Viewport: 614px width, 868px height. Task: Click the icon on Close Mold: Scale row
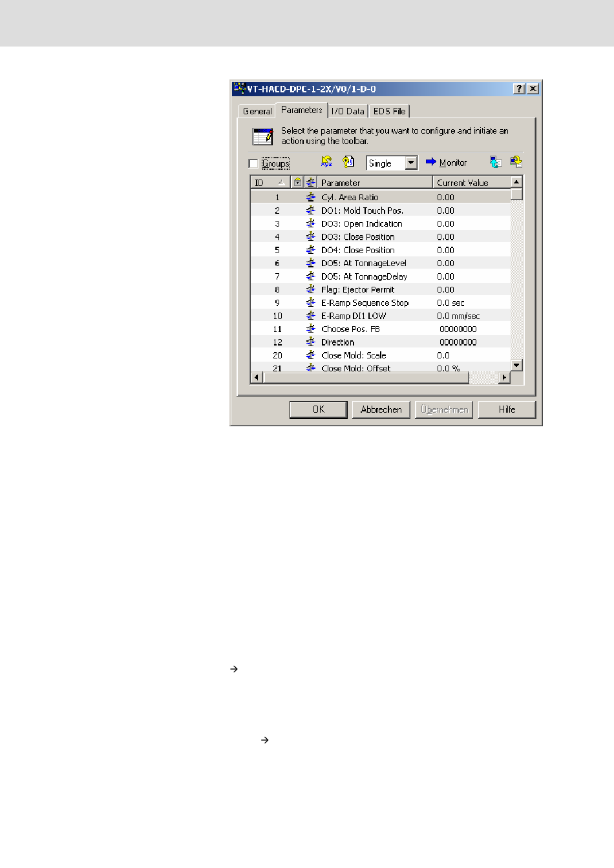tap(311, 355)
